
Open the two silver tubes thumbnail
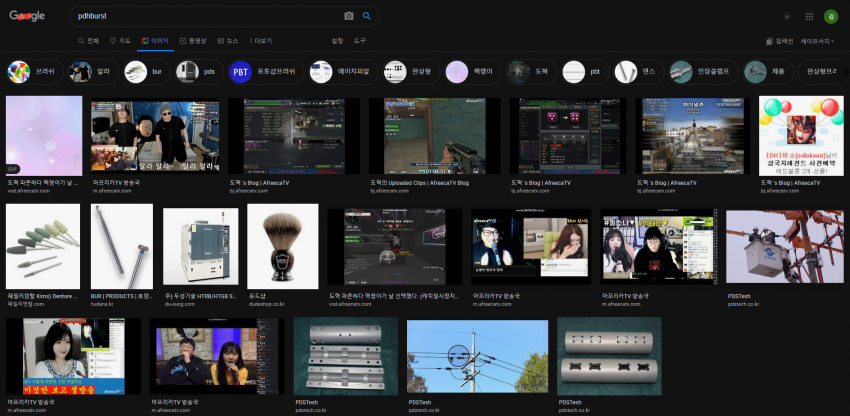pyautogui.click(x=609, y=356)
